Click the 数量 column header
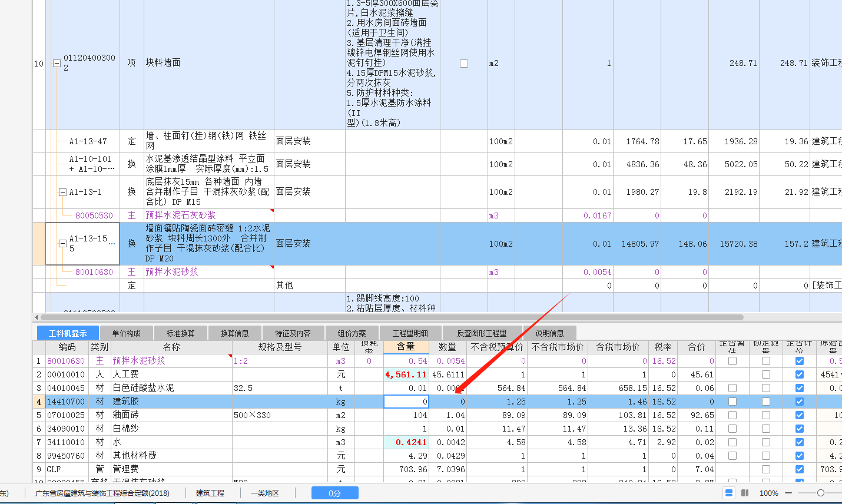 (x=447, y=347)
